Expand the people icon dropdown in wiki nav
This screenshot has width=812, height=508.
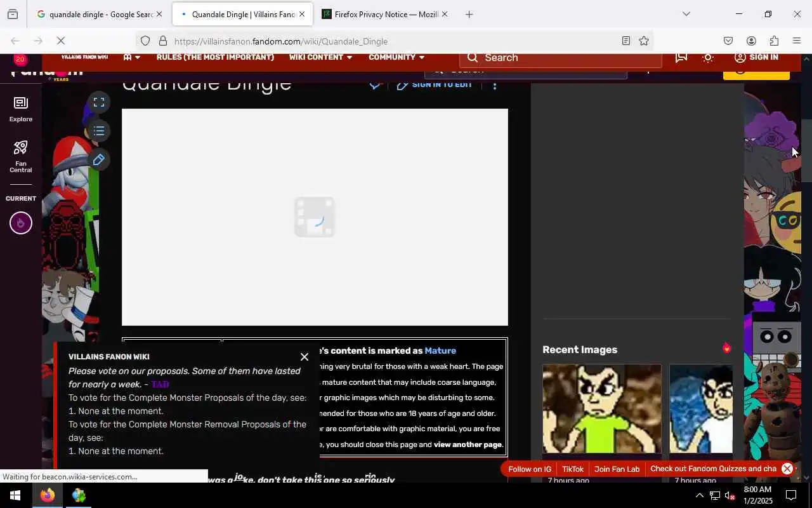132,57
